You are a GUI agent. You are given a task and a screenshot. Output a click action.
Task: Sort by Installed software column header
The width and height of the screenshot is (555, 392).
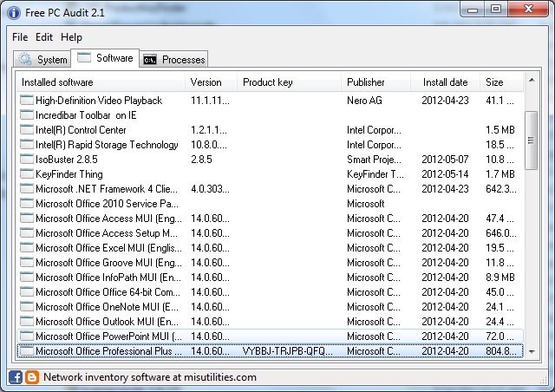point(101,82)
